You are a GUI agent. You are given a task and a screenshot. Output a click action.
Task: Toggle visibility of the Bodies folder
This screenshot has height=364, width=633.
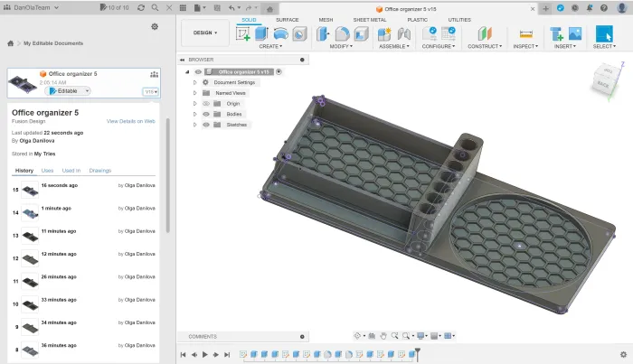pos(206,114)
